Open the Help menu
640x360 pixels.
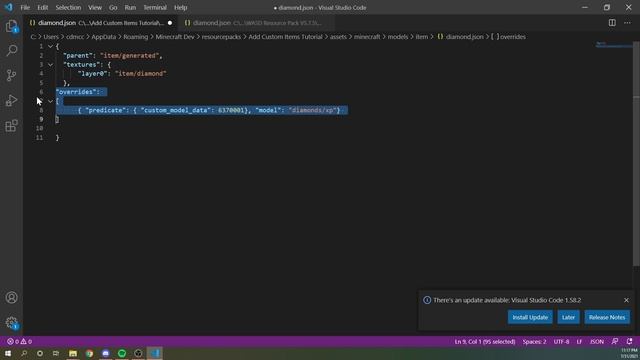(x=180, y=7)
